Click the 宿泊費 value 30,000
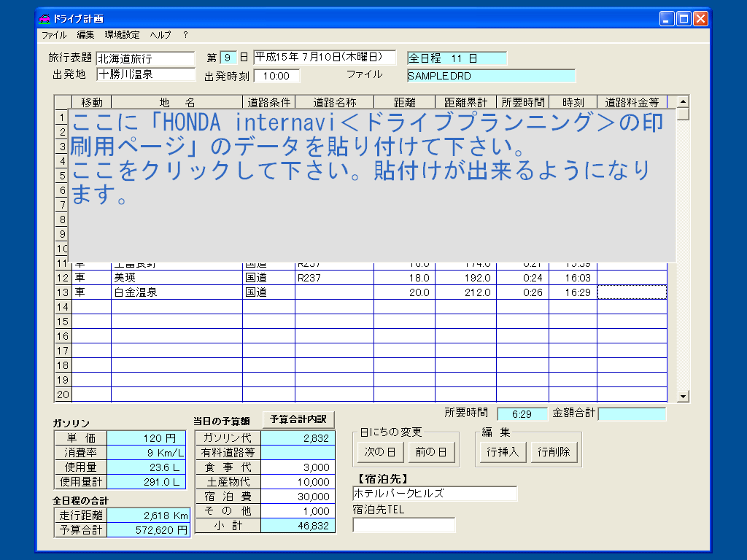The width and height of the screenshot is (747, 560). click(298, 496)
